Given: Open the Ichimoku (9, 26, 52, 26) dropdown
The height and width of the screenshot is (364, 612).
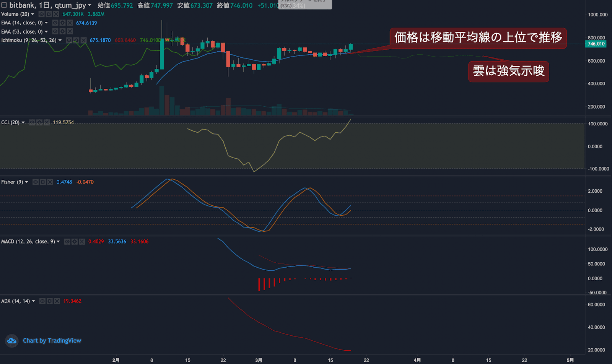Looking at the screenshot, I should click(60, 40).
